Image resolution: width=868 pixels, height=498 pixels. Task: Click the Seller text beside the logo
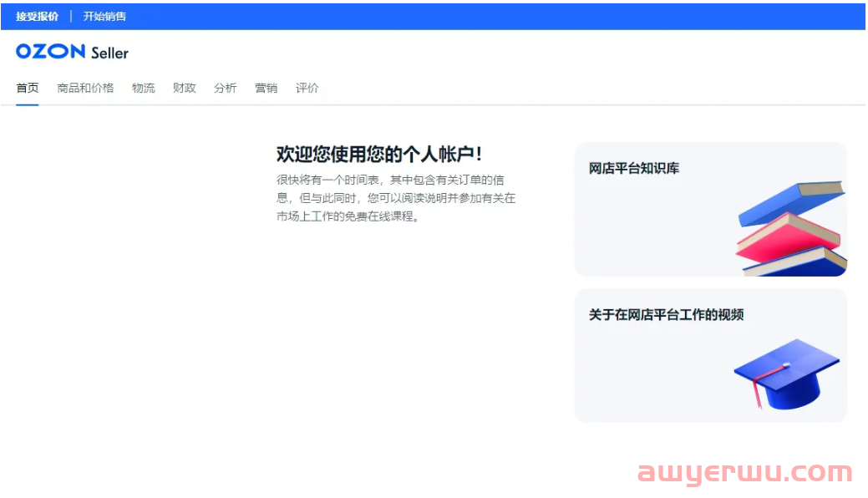pos(110,53)
